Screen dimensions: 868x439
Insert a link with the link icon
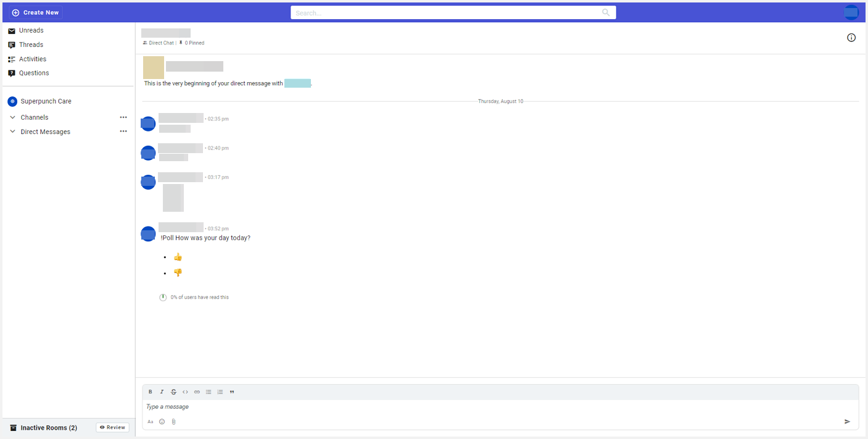(x=197, y=391)
